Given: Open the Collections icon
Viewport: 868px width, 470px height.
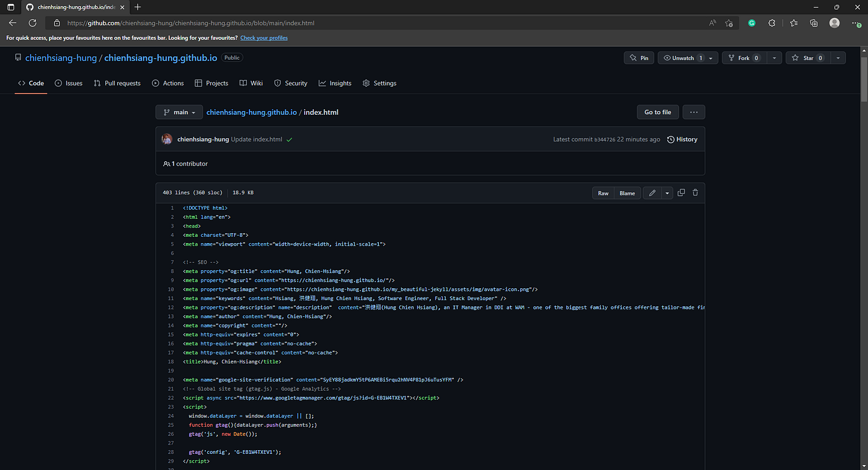Looking at the screenshot, I should coord(814,23).
